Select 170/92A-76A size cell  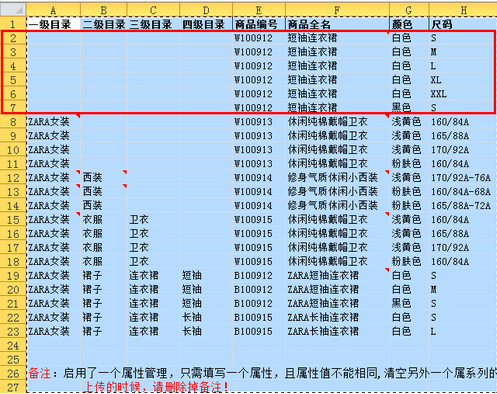click(x=463, y=178)
